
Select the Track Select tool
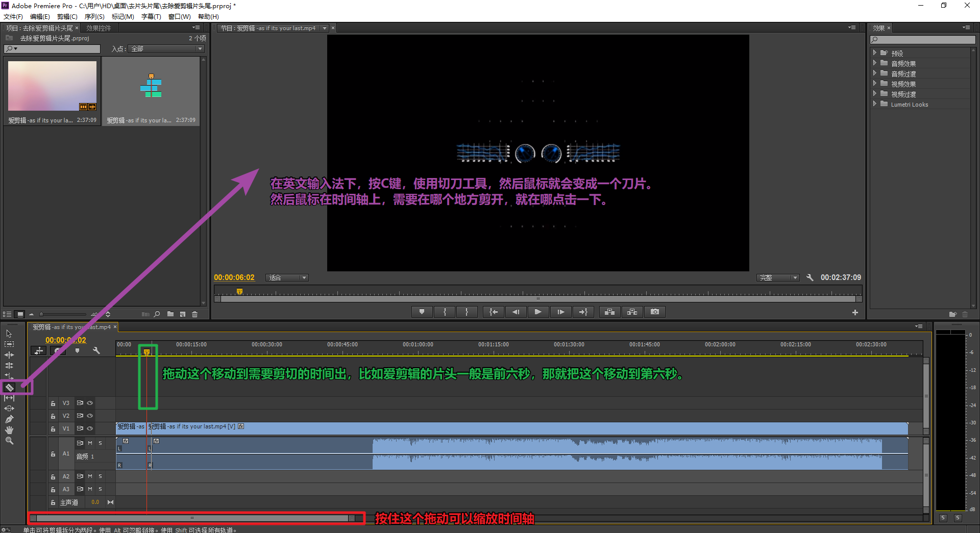(9, 344)
